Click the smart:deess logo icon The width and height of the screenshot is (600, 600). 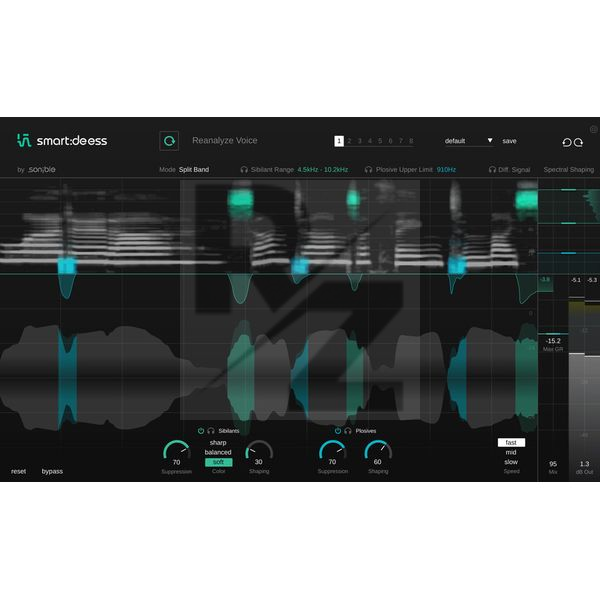click(x=24, y=140)
